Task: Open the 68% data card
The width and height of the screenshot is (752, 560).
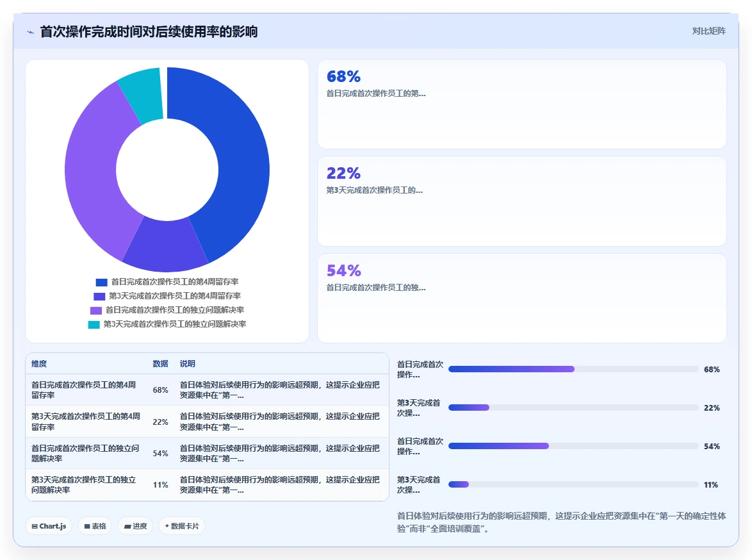Action: (x=522, y=104)
